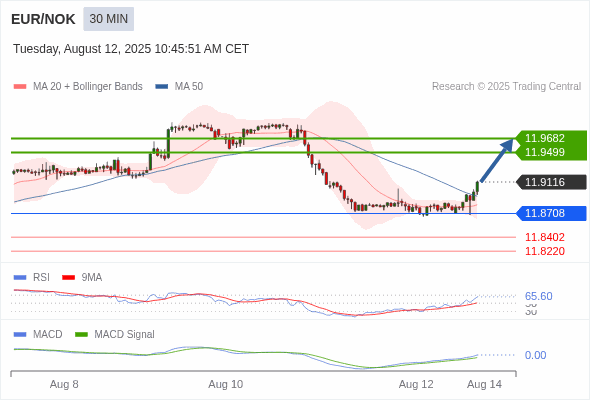Click the RSI value 65.60
590x400 pixels.
538,296
